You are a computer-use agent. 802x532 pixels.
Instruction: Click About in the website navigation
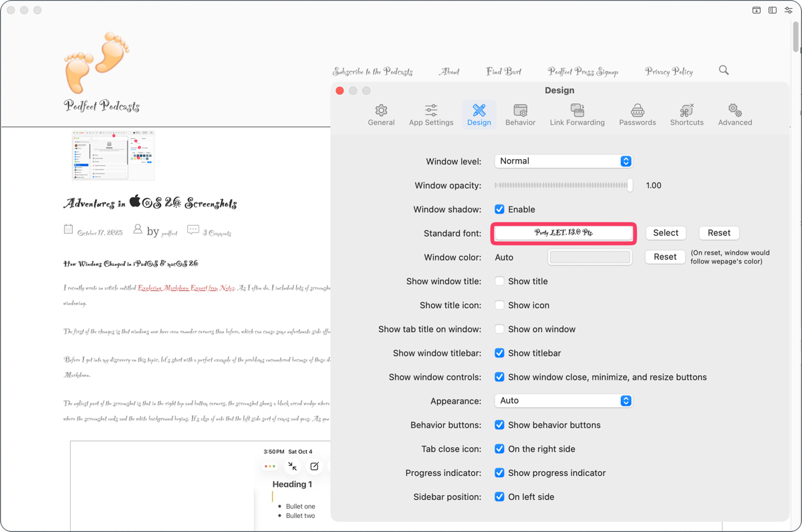[x=449, y=72]
